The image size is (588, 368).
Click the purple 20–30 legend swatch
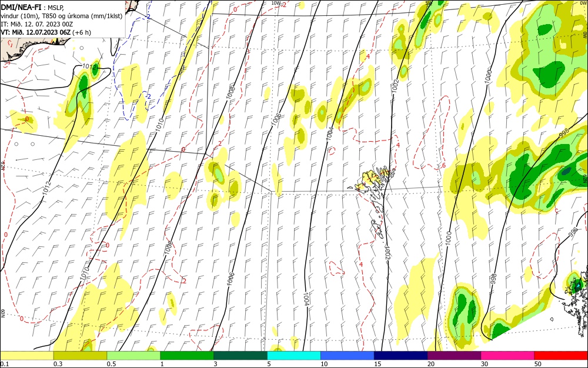tap(454, 356)
